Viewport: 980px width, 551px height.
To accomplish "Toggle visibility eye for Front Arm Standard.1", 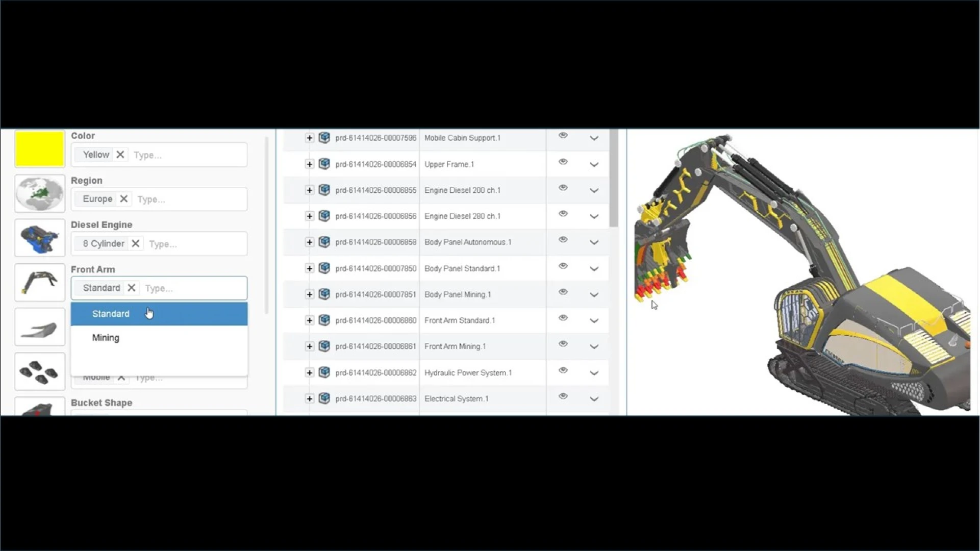I will pos(563,318).
